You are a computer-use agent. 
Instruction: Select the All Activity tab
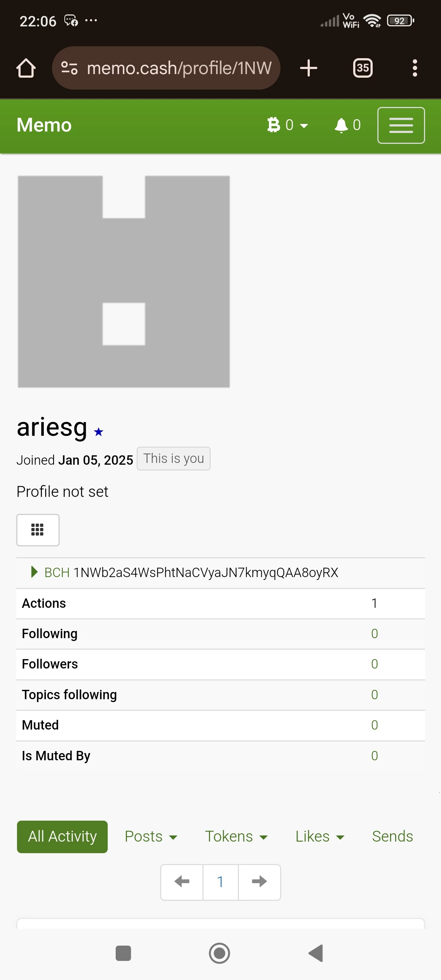click(x=63, y=837)
